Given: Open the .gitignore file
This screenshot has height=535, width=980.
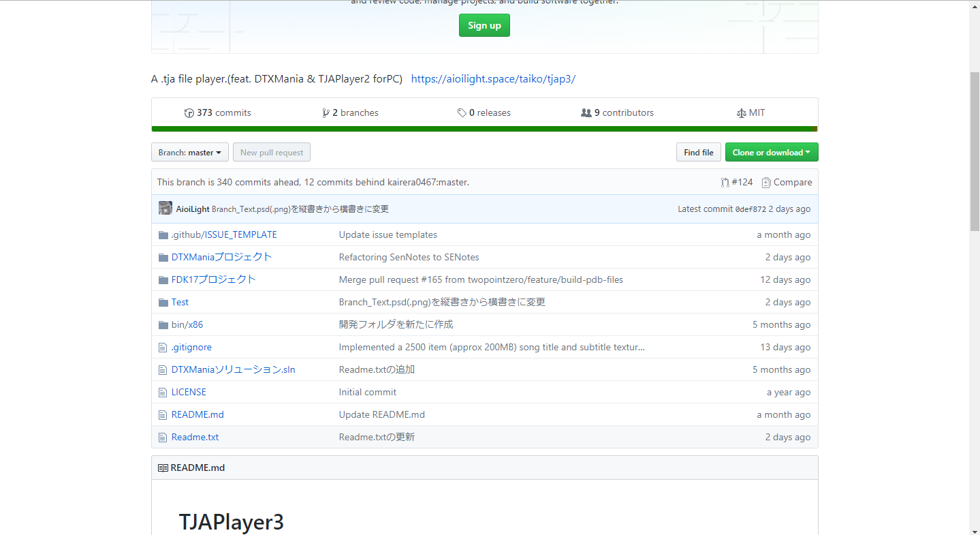Looking at the screenshot, I should click(x=191, y=347).
